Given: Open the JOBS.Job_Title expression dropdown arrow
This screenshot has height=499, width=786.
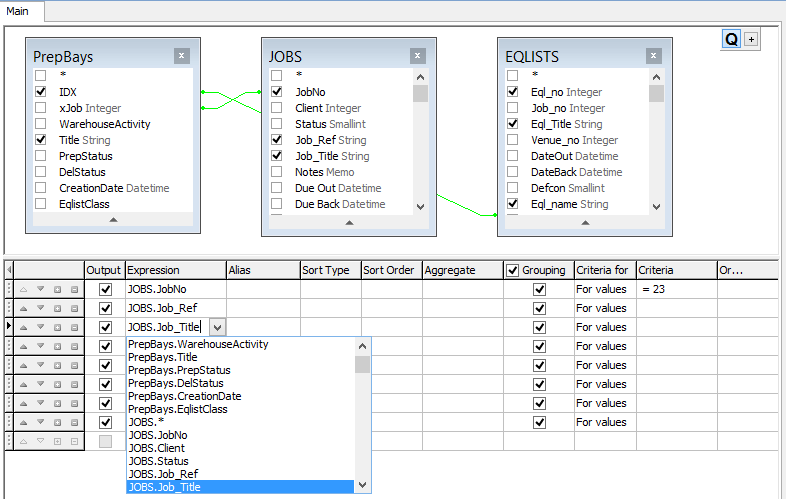Looking at the screenshot, I should point(218,326).
